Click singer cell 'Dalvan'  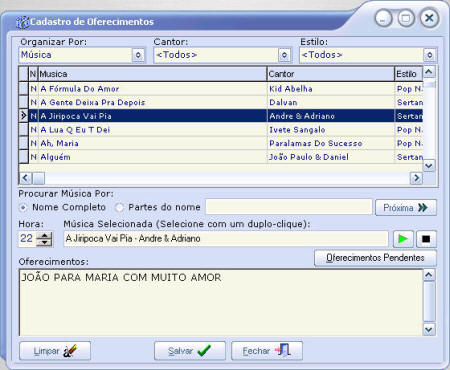331,102
